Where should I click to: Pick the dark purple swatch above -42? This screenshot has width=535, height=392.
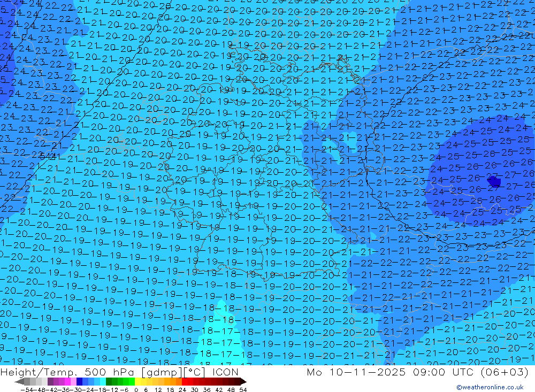(50, 381)
